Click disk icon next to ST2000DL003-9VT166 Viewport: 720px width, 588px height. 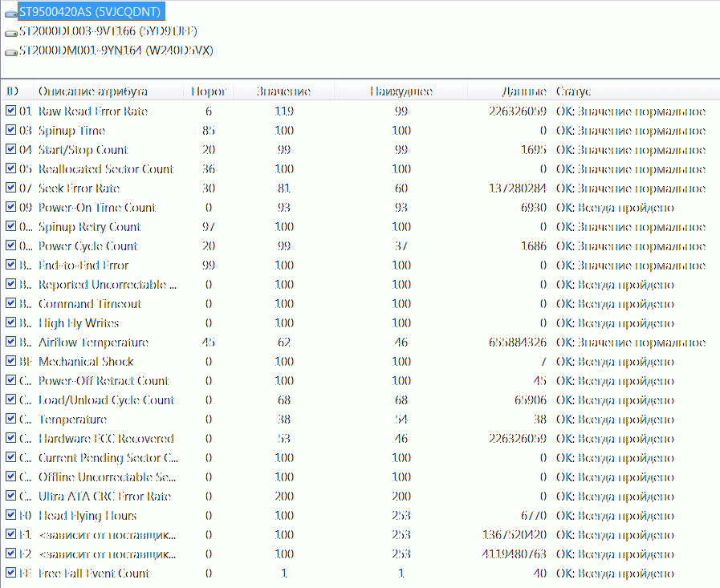[11, 33]
